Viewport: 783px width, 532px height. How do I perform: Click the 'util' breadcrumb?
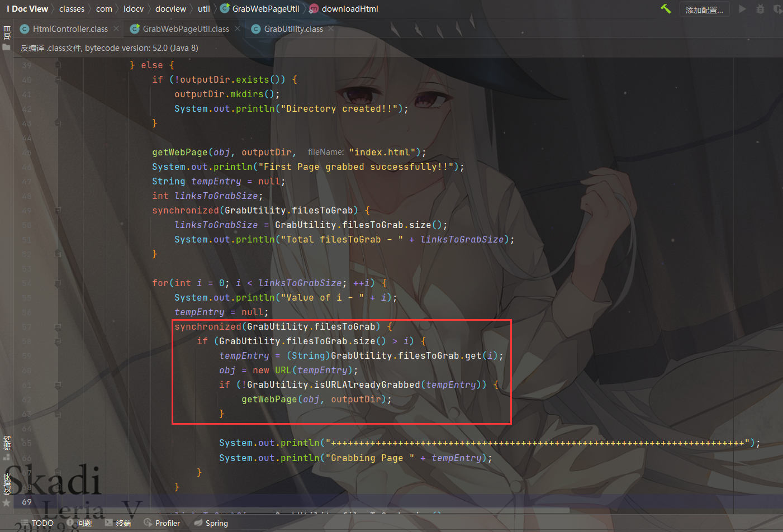[204, 9]
